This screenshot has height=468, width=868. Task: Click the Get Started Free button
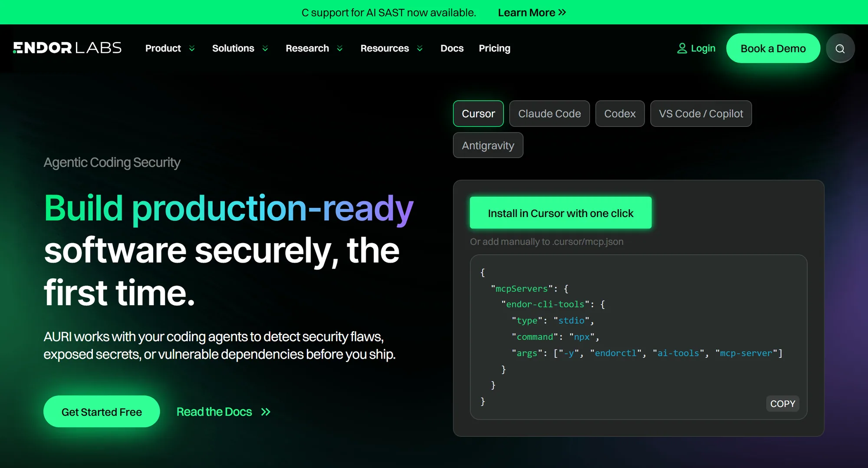click(x=102, y=412)
